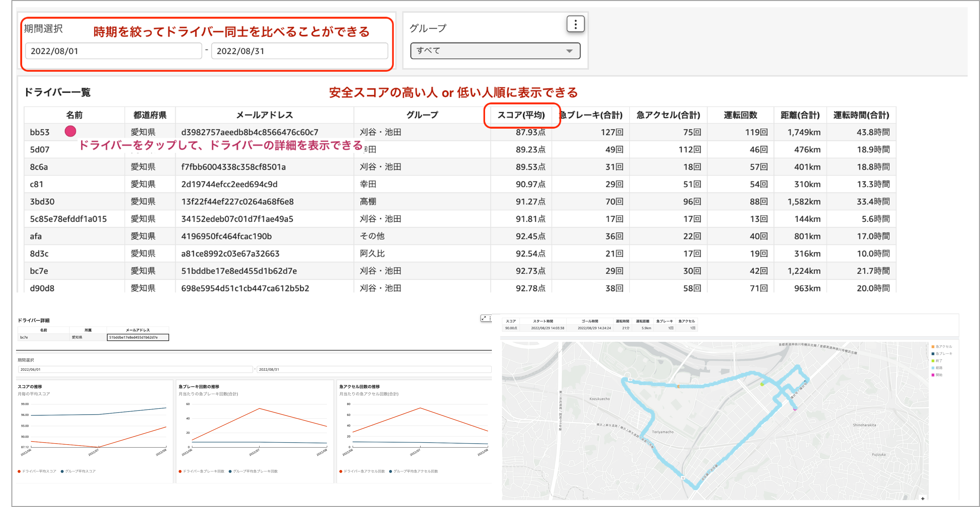Click the メールアドレス column header in driver list
This screenshot has height=507, width=980.
click(x=264, y=115)
